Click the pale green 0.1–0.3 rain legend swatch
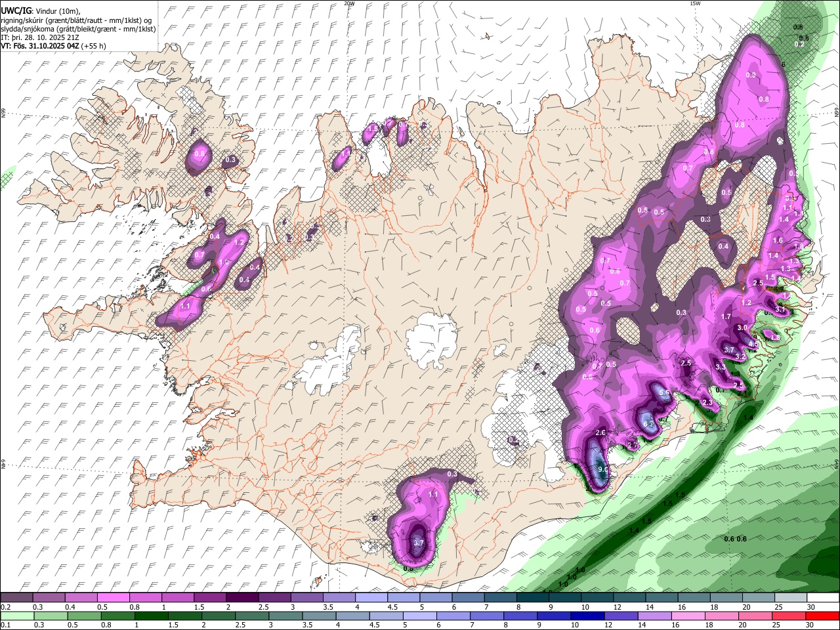The height and width of the screenshot is (630, 840). coord(16,616)
